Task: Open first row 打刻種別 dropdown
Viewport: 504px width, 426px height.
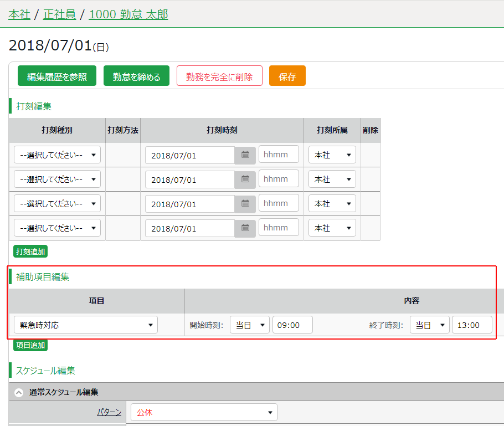Action: pos(57,155)
